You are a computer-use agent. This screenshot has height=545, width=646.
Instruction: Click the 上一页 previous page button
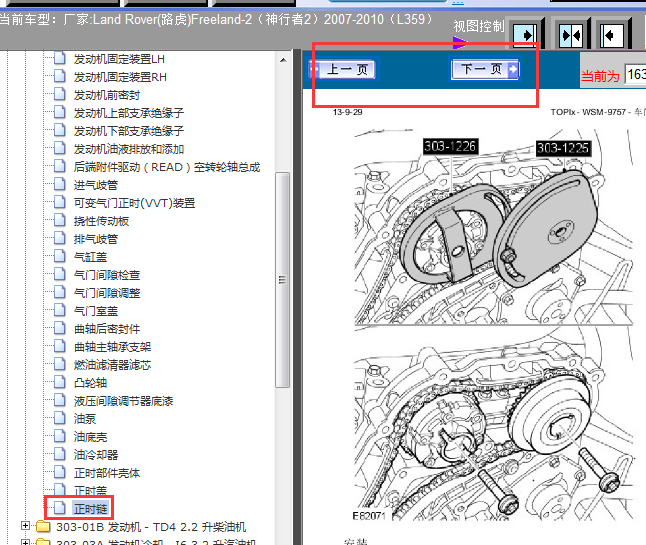tap(342, 69)
